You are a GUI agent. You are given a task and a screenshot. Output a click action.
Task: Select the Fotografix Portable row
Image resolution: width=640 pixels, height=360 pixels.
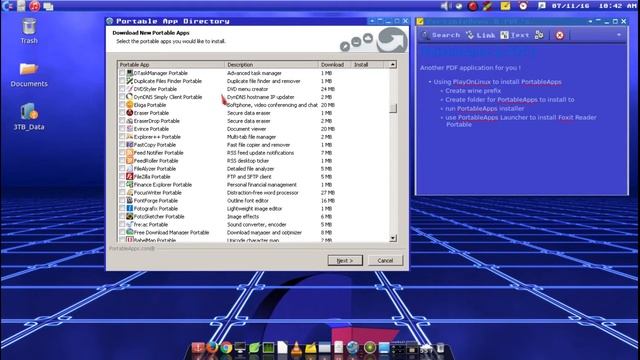(253, 209)
